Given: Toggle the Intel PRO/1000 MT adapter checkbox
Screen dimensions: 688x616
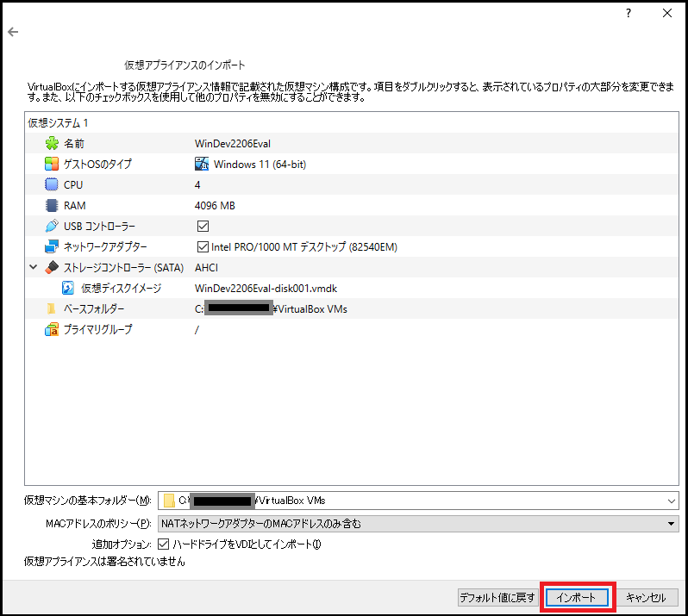Looking at the screenshot, I should point(203,247).
